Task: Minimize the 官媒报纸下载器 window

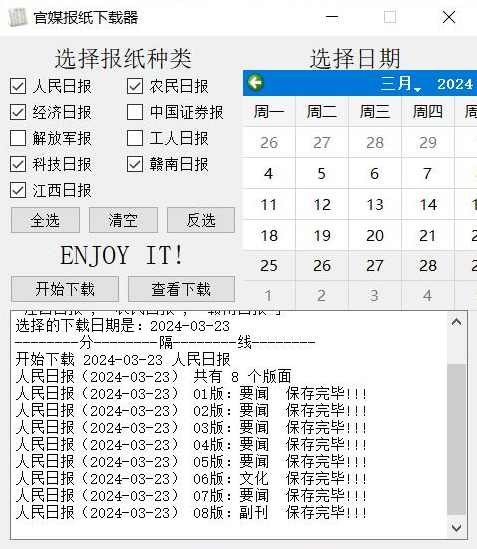Action: pyautogui.click(x=332, y=17)
